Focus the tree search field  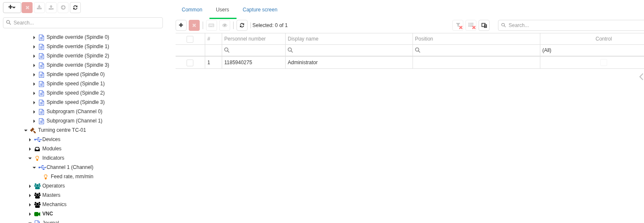pyautogui.click(x=83, y=23)
